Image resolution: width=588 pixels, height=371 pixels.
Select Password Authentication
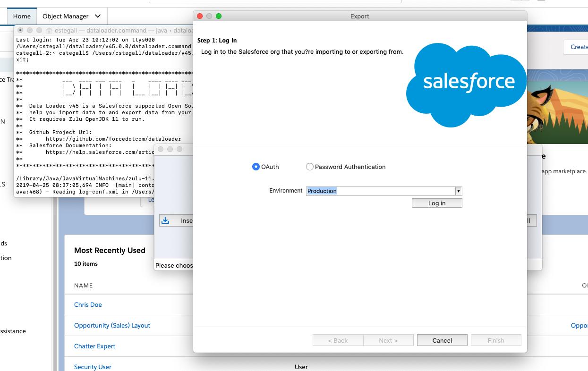pos(309,167)
